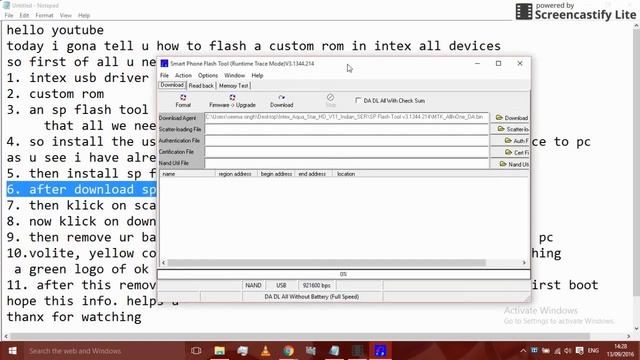Select the Download tab
This screenshot has height=360, width=640.
pos(172,85)
